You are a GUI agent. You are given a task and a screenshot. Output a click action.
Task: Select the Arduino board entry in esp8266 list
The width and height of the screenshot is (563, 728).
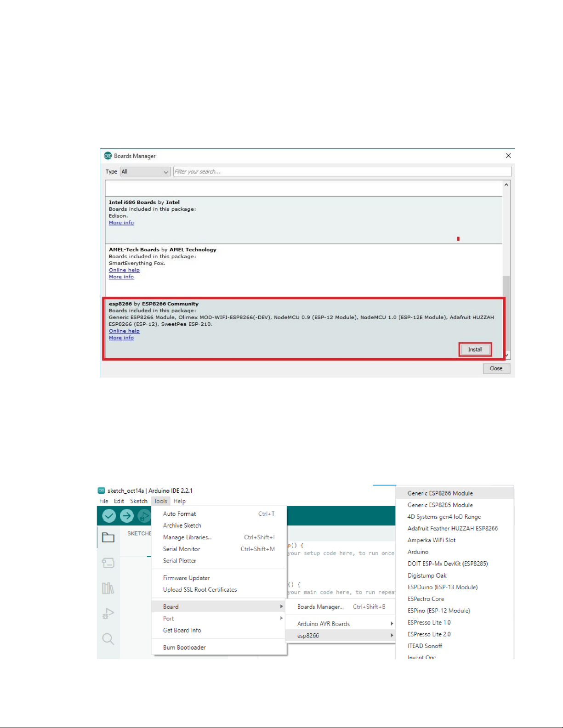(455, 552)
